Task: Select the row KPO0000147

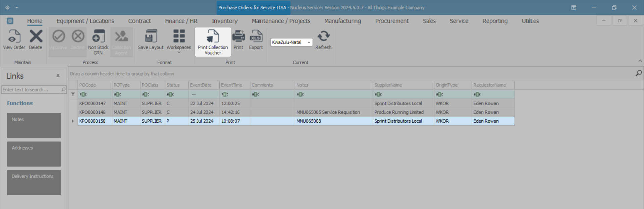Action: 296,103
